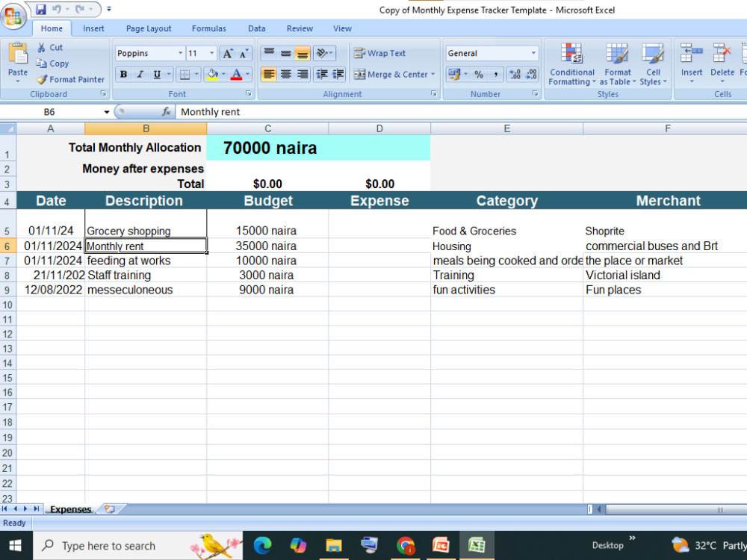The height and width of the screenshot is (560, 747).
Task: Click the insert function fx icon
Action: click(x=167, y=112)
